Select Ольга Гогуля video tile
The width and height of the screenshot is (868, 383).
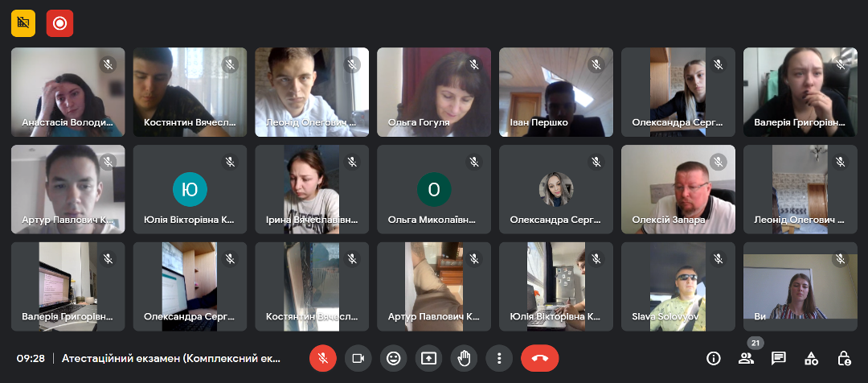pos(434,92)
